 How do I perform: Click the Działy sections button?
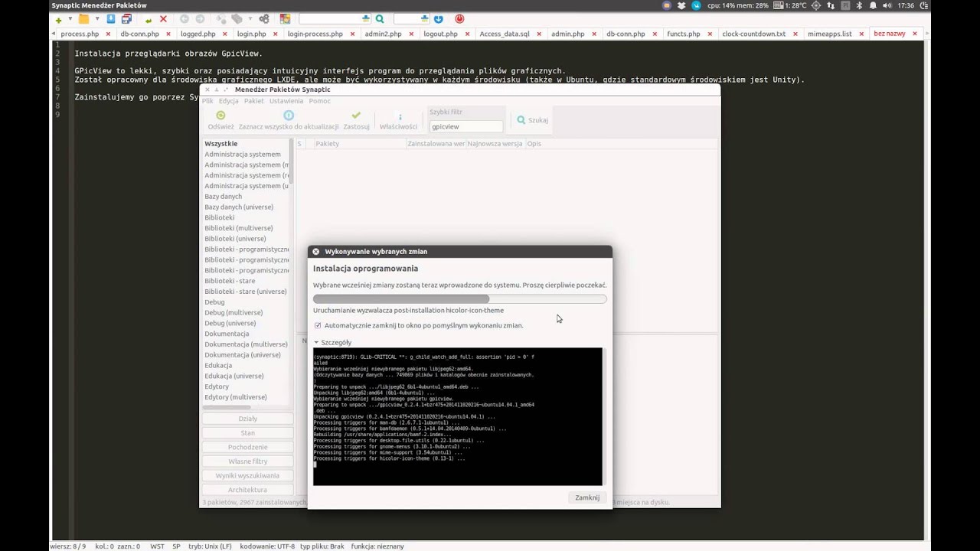pyautogui.click(x=247, y=419)
